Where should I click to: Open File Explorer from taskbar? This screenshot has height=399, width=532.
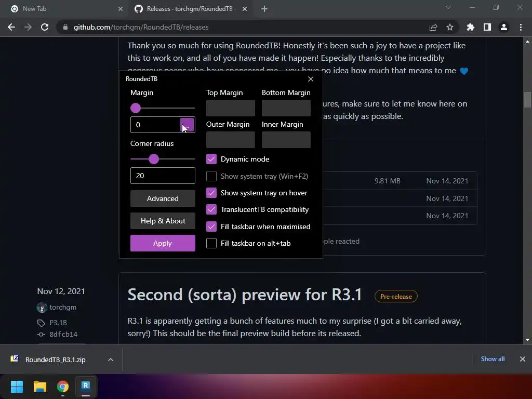click(x=39, y=386)
